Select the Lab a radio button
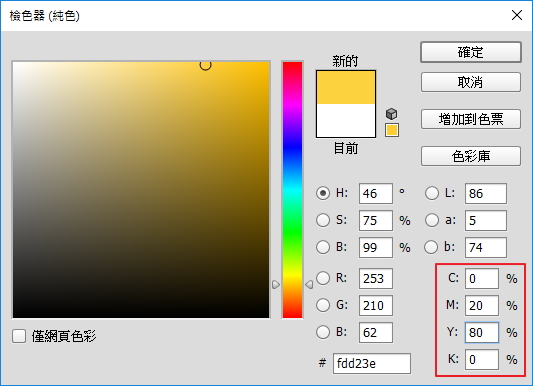Viewport: 533px width, 386px height. tap(432, 220)
